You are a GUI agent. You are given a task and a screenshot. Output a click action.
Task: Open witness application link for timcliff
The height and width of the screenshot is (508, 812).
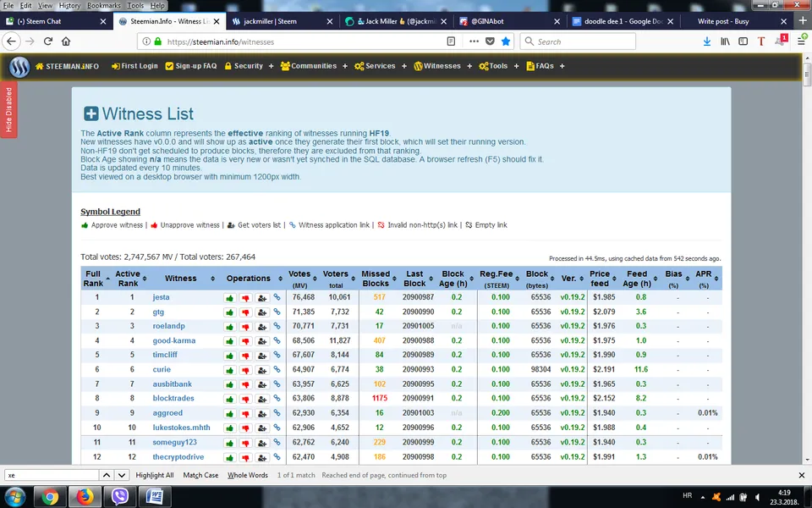277,356
